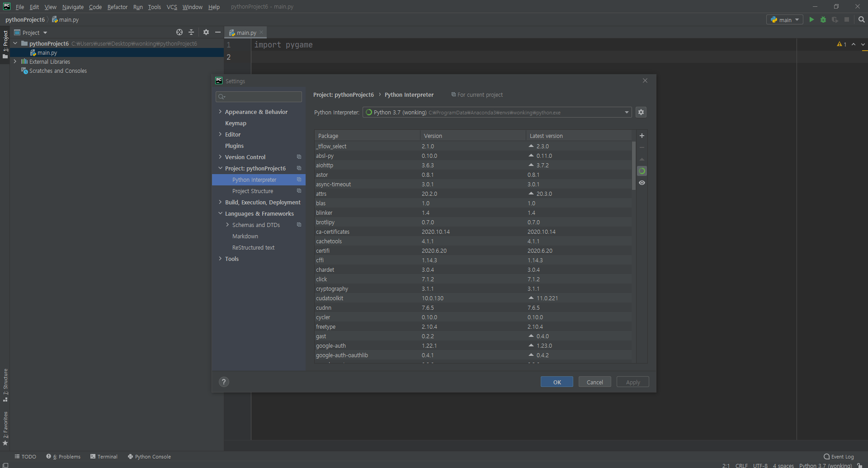Open Event Log
The image size is (868, 468).
point(839,457)
